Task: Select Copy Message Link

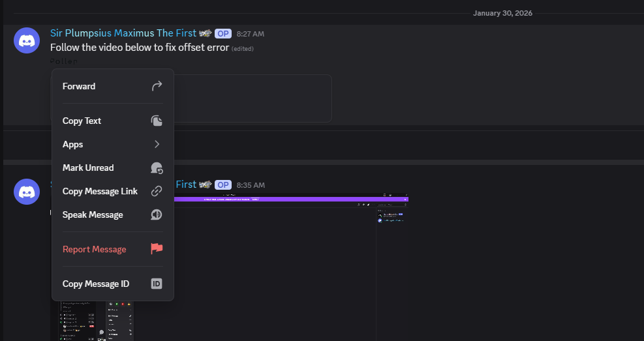Action: (x=112, y=191)
